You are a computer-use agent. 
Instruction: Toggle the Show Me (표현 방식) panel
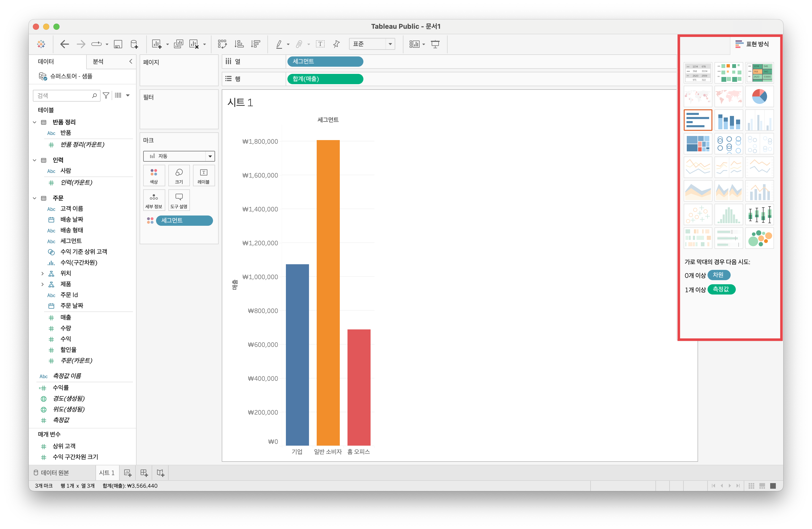point(752,44)
